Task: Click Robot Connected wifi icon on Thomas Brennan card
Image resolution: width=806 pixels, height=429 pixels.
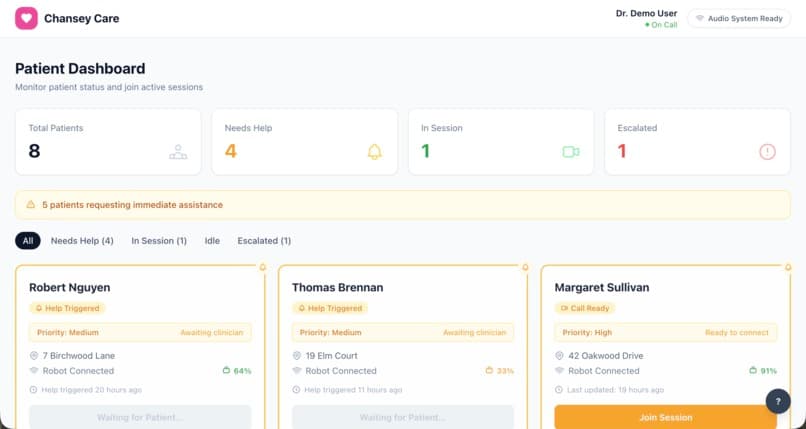Action: [297, 370]
